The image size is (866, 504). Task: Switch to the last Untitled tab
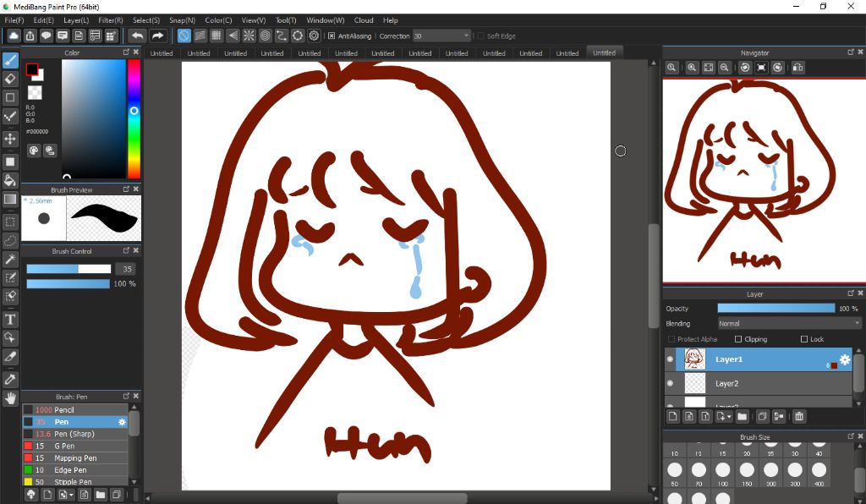tap(604, 53)
